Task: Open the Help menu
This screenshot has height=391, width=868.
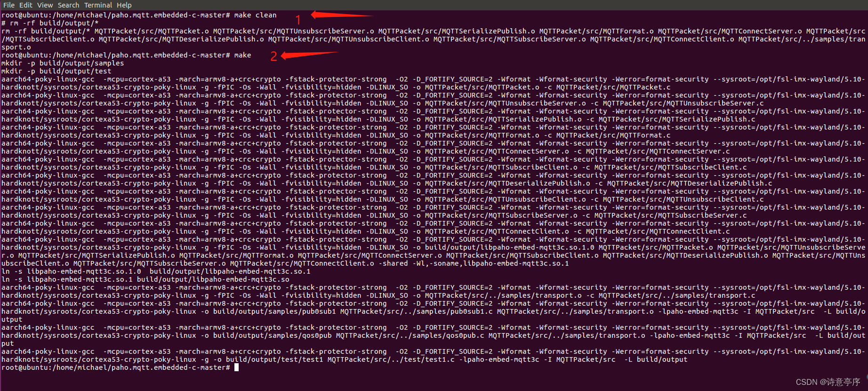Action: [x=124, y=5]
